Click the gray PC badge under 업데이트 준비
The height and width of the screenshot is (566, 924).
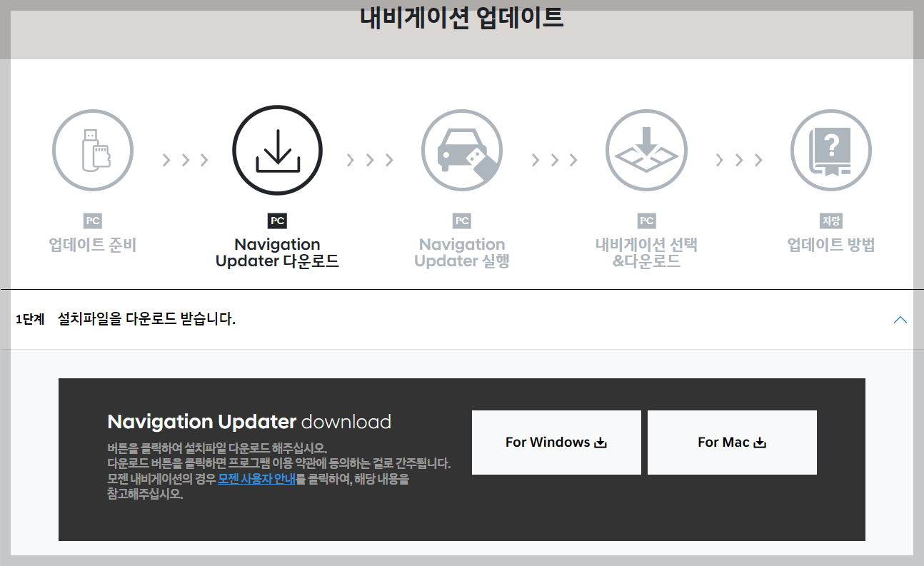(92, 221)
